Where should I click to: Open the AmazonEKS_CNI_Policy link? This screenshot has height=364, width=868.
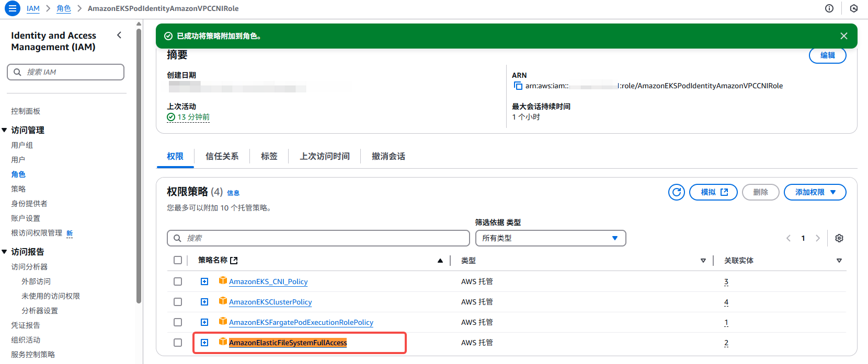[268, 281]
